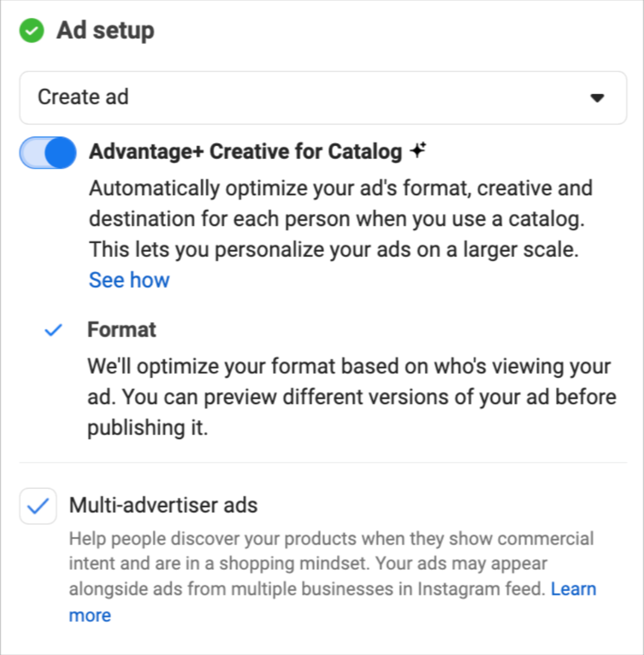Click the checkmark inside the Multi-advertiser ads box

click(x=38, y=505)
